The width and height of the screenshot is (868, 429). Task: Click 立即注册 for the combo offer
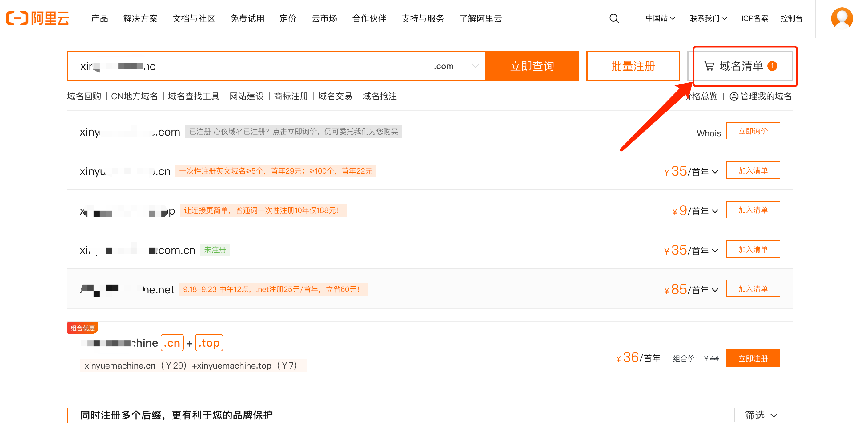click(x=753, y=358)
